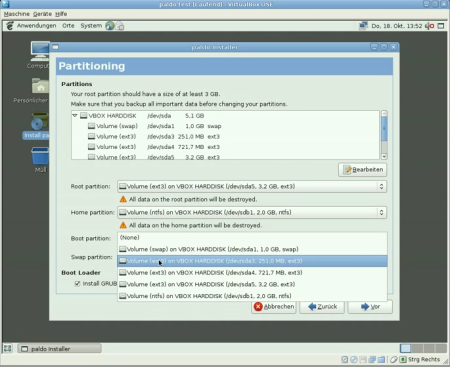Click the VirtualBox optical disk status icon
450x367 pixels.
[354, 359]
